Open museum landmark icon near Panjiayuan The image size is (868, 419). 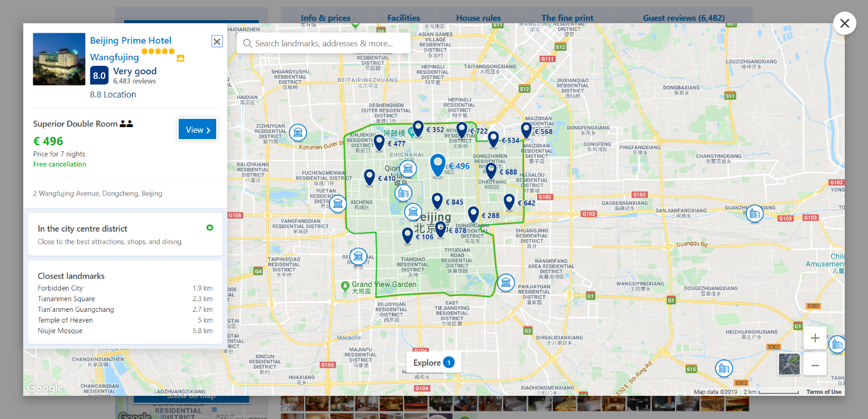click(x=506, y=282)
